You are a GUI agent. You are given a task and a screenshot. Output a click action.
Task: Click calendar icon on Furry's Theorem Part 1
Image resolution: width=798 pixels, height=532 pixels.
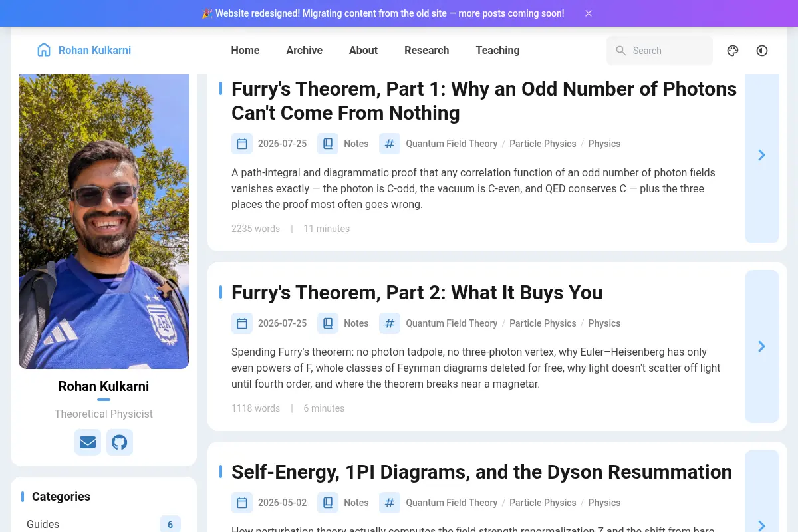pyautogui.click(x=242, y=144)
